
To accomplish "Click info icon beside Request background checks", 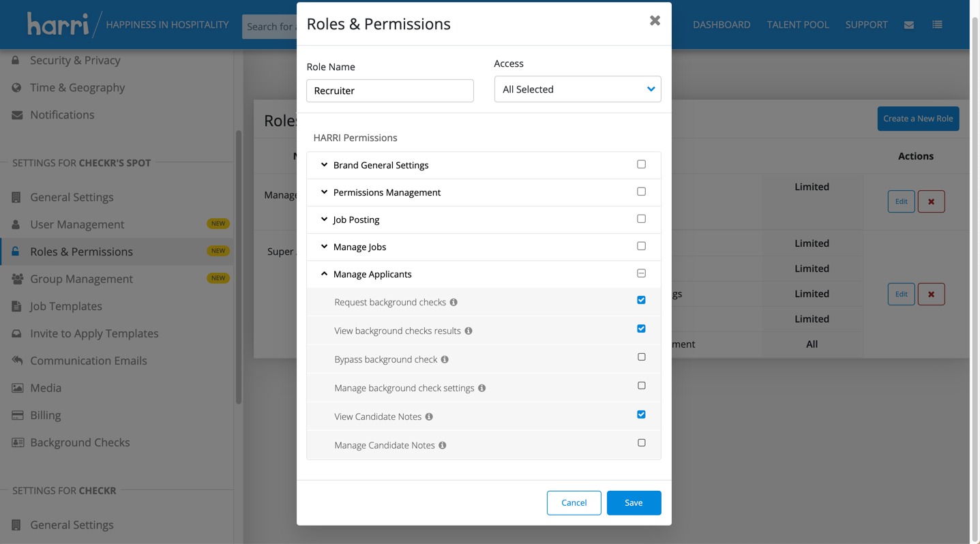I will [x=454, y=302].
